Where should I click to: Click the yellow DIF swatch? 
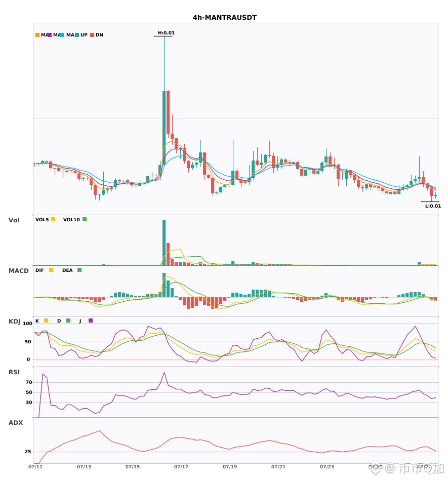pyautogui.click(x=51, y=270)
